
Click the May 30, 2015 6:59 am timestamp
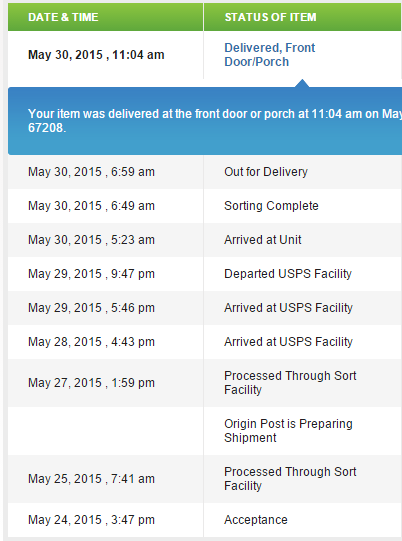(91, 172)
